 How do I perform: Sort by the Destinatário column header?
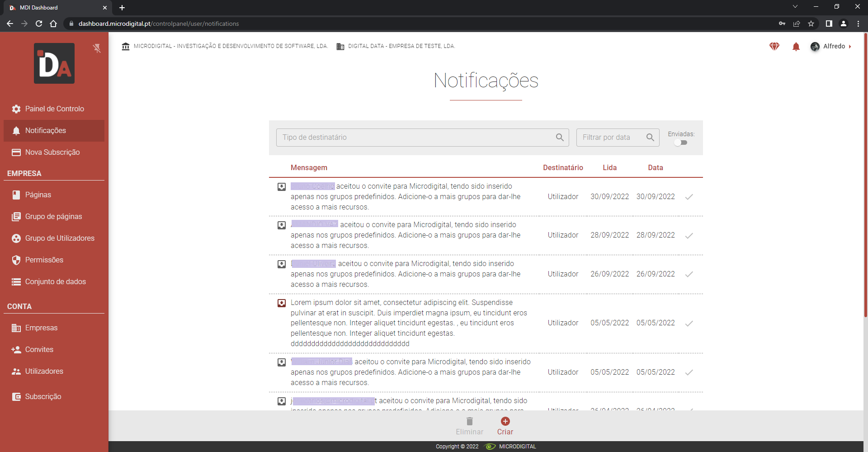point(563,167)
